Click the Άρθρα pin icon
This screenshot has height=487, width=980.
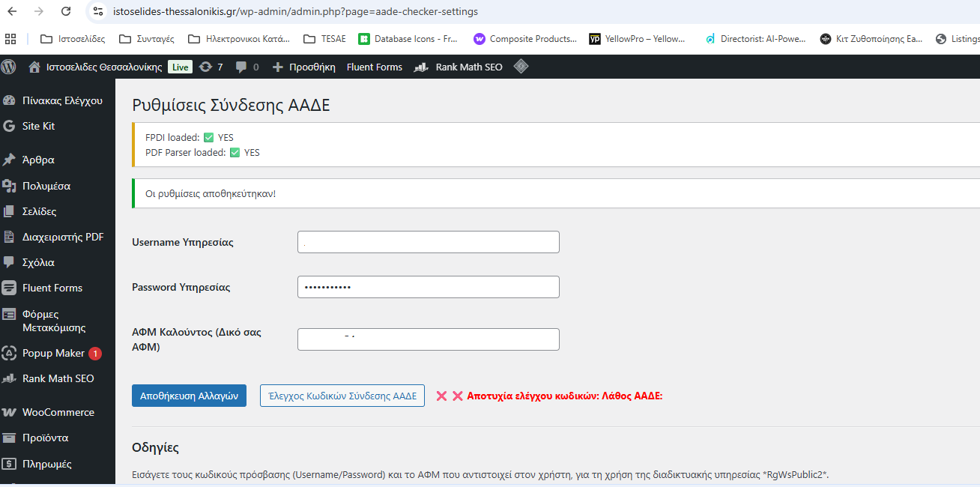[x=9, y=160]
